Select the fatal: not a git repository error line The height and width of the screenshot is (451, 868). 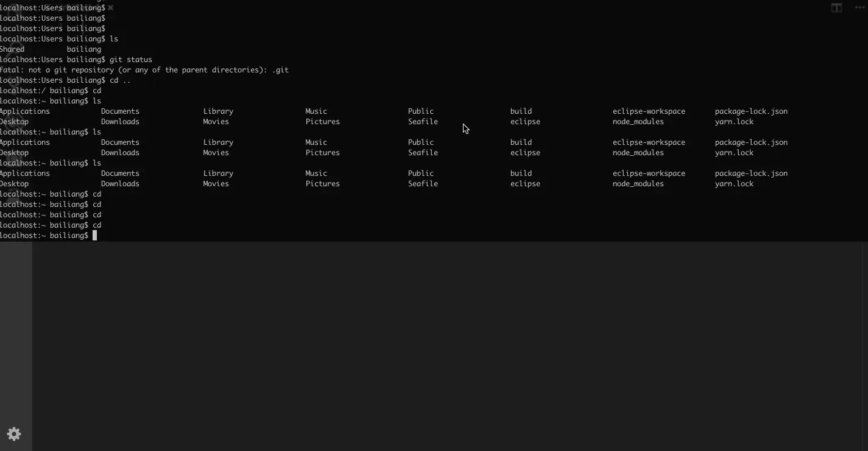point(144,69)
